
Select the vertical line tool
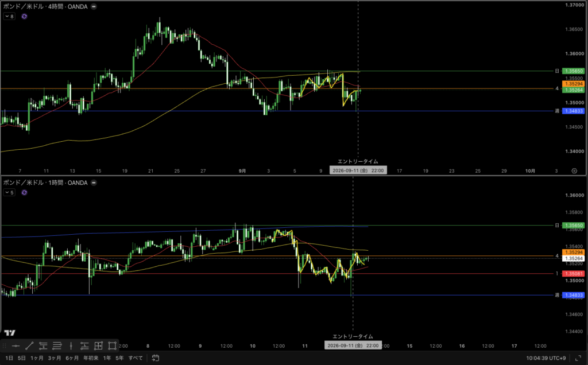[x=71, y=345]
